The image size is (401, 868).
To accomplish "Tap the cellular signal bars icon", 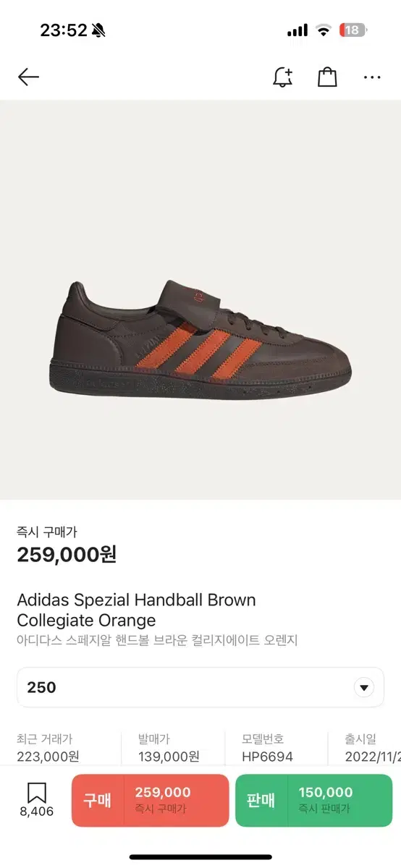I will (x=297, y=30).
